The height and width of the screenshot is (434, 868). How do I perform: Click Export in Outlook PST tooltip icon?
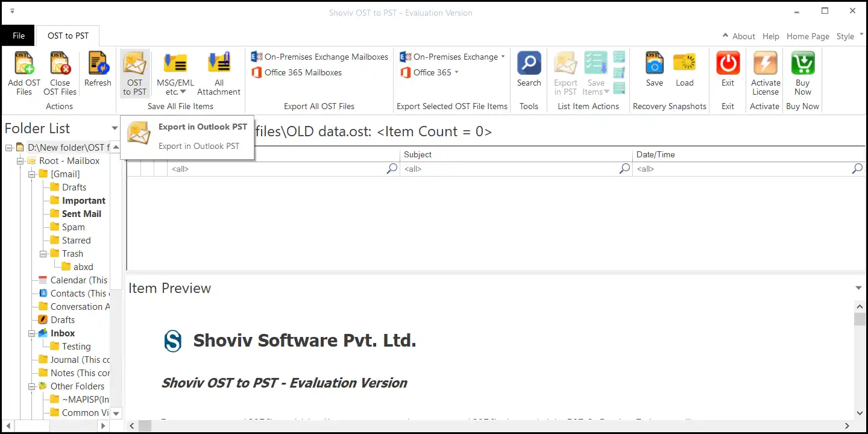[x=139, y=133]
